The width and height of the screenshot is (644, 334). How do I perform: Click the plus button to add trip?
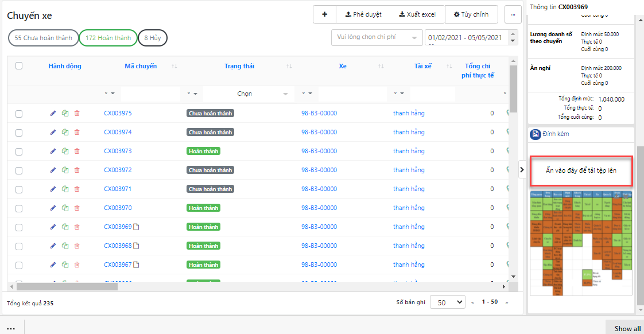pyautogui.click(x=324, y=14)
